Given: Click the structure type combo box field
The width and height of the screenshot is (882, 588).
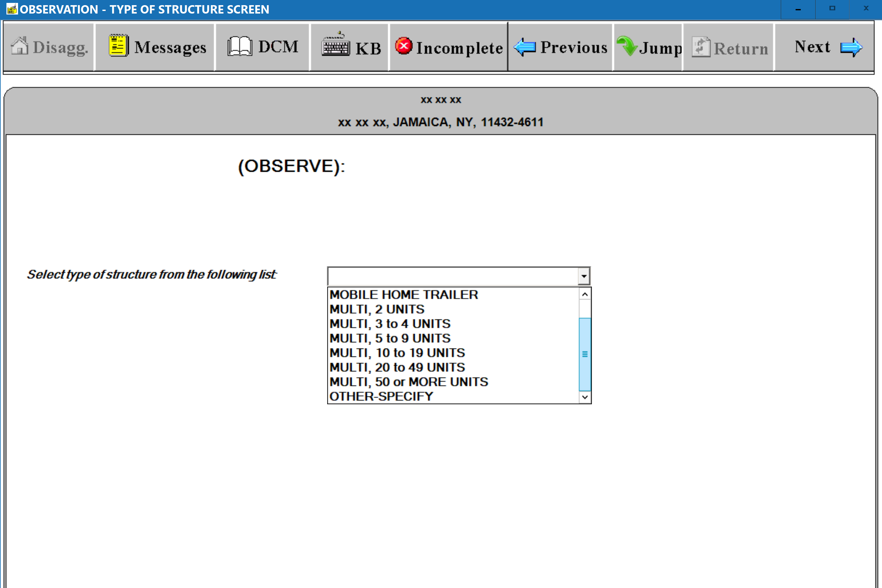Looking at the screenshot, I should pos(452,276).
